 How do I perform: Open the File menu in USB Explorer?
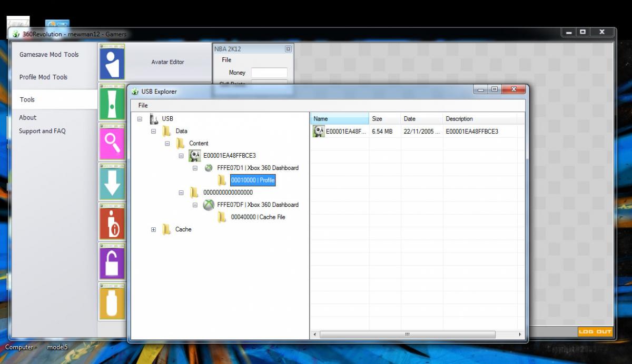pyautogui.click(x=143, y=105)
